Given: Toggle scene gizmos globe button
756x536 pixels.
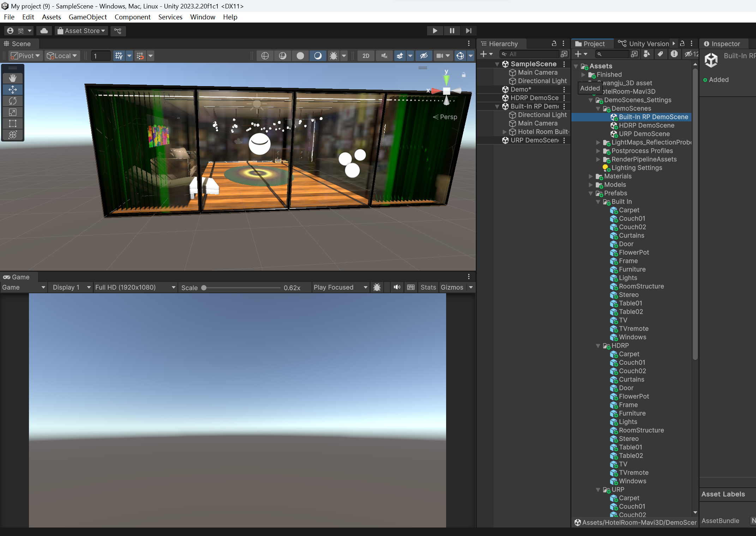Looking at the screenshot, I should [460, 56].
